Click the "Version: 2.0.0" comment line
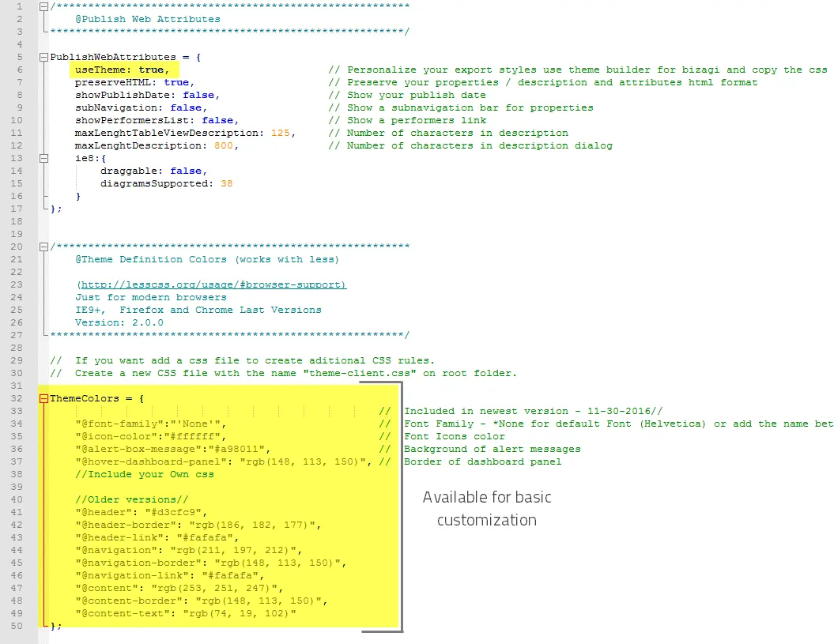 119,322
